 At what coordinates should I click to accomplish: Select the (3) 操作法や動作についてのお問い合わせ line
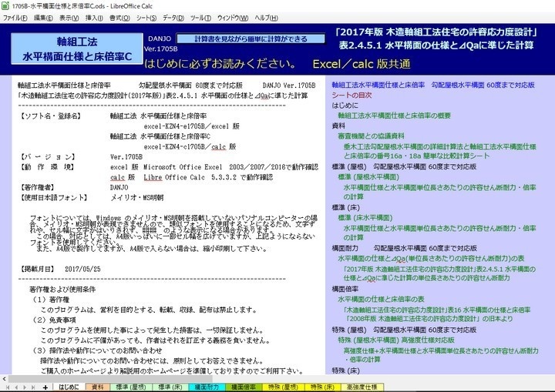click(x=97, y=350)
